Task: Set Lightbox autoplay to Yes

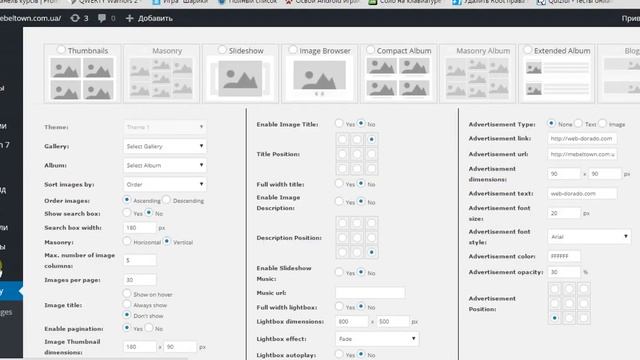Action: 339,354
